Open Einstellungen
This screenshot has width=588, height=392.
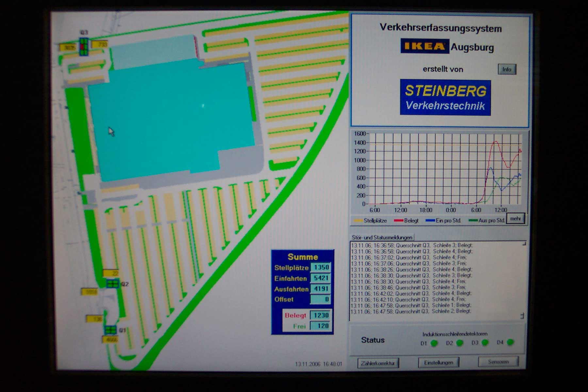439,363
